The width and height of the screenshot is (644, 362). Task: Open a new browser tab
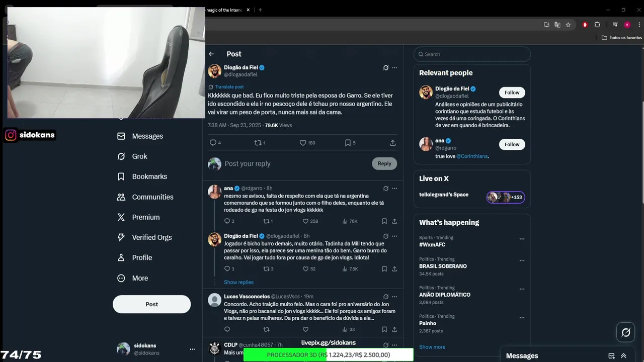coord(260,10)
